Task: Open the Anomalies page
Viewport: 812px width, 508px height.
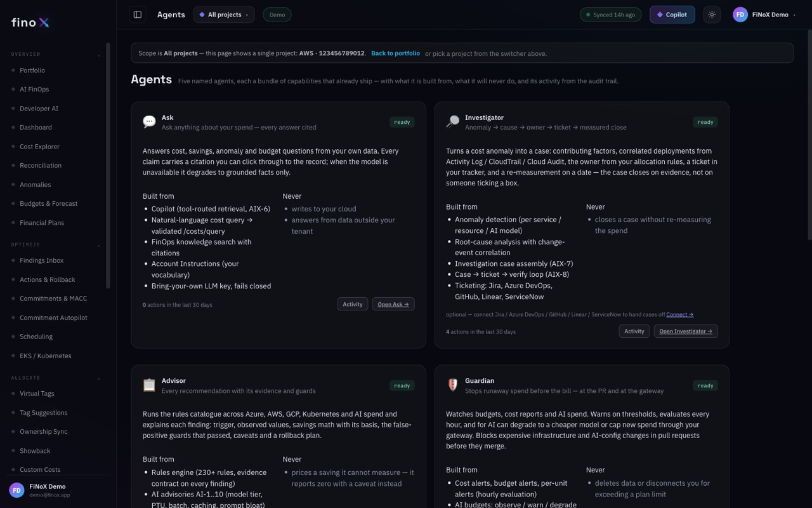Action: [35, 185]
